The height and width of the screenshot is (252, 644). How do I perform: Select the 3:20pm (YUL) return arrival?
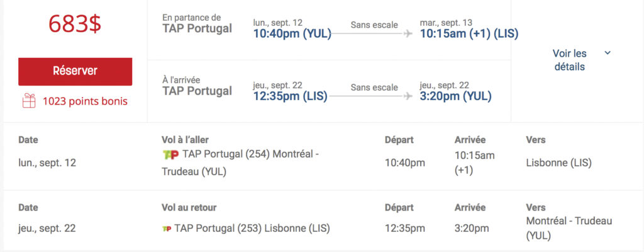456,96
